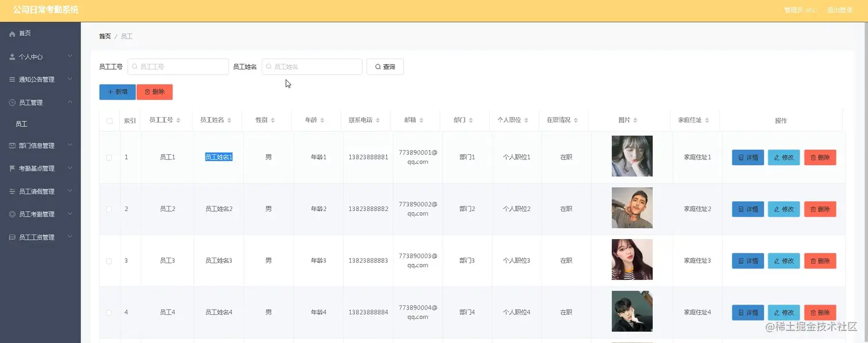The width and height of the screenshot is (868, 343).
Task: Click phone number 13823888881 cell
Action: [368, 157]
